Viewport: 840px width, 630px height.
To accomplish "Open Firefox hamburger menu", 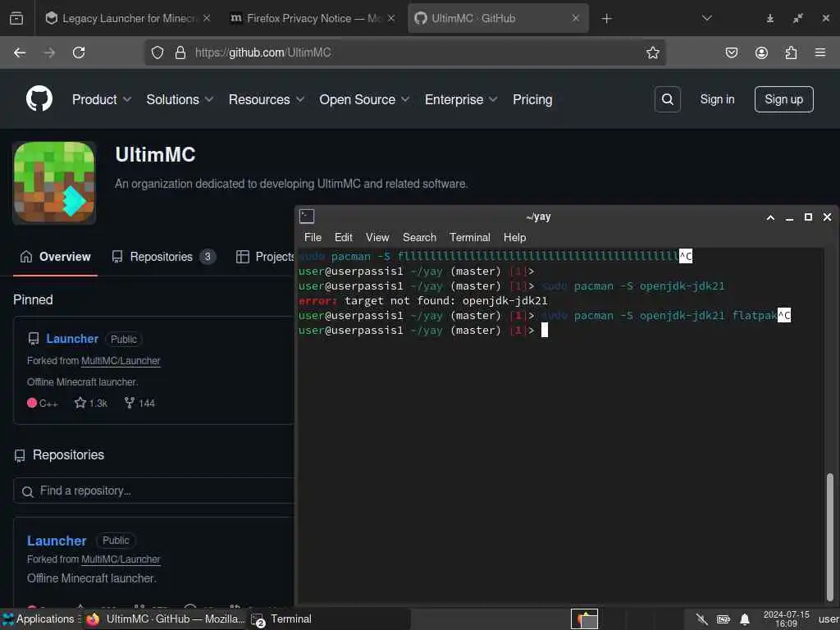I will point(820,52).
